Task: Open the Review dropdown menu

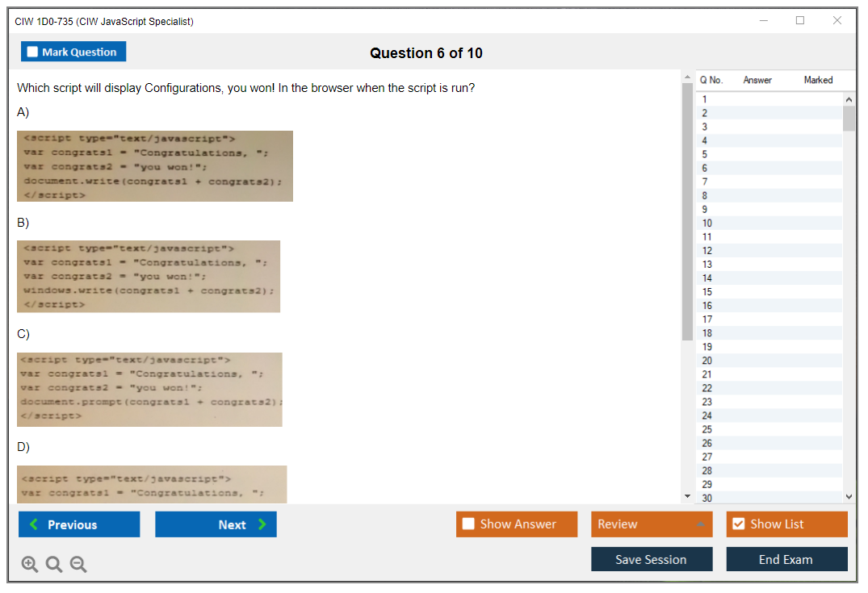Action: (x=652, y=524)
